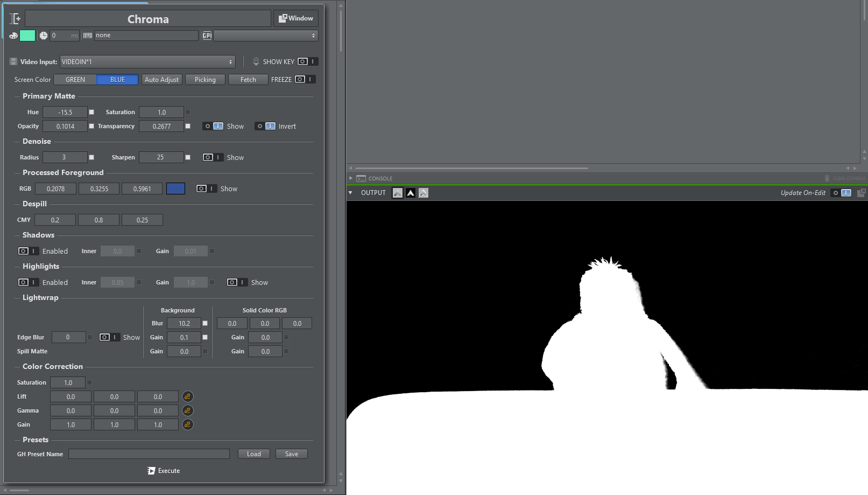Image resolution: width=868 pixels, height=495 pixels.
Task: Open the GPI dropdown selector
Action: pyautogui.click(x=266, y=36)
